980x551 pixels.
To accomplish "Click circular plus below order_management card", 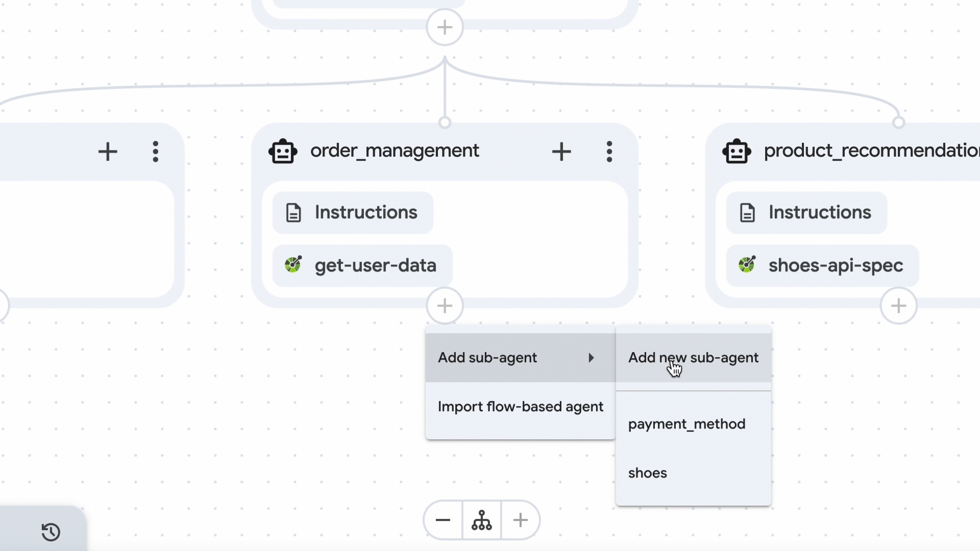I will [445, 306].
